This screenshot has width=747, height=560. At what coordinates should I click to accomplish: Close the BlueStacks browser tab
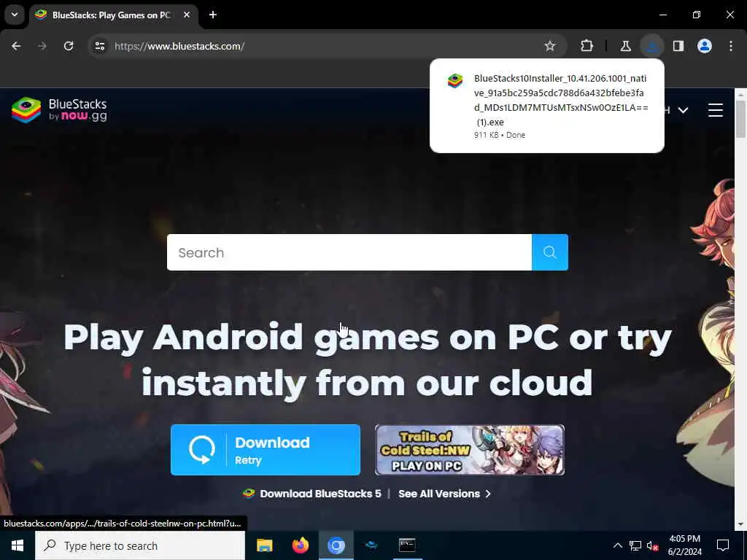coord(187,15)
